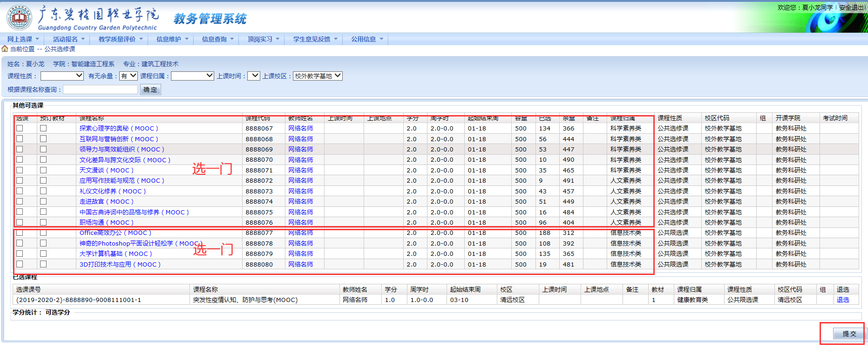Open 3D打印技术与应用 (MOOC) course link
The image size is (868, 350).
[x=120, y=264]
